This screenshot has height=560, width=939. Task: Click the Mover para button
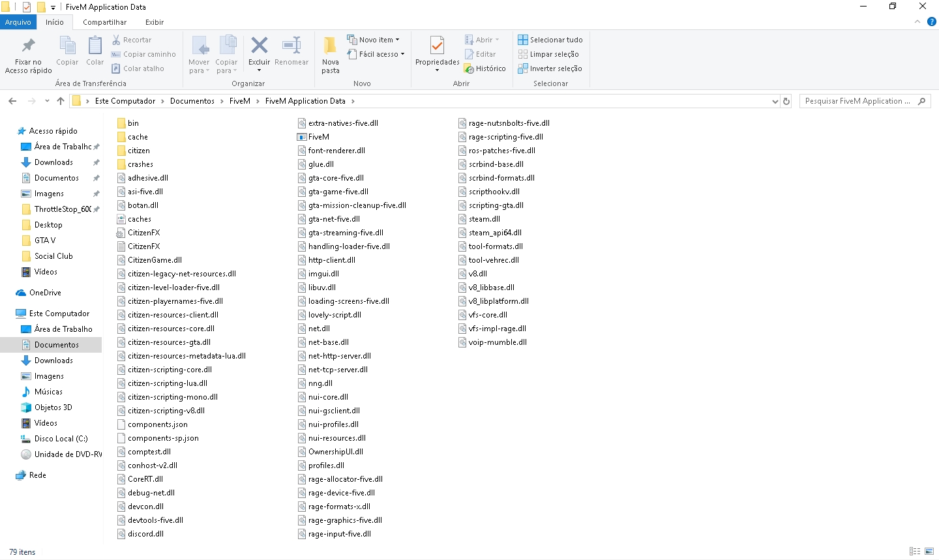pyautogui.click(x=200, y=55)
